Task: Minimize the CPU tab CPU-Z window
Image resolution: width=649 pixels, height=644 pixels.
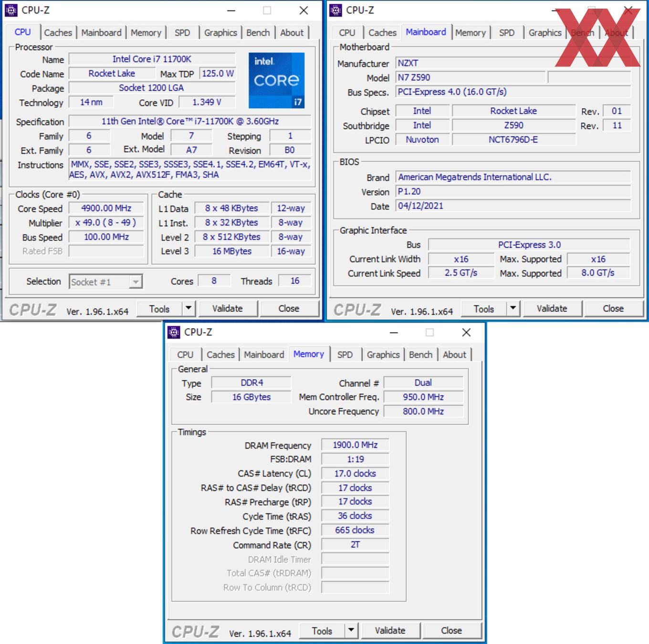Action: coord(231,10)
